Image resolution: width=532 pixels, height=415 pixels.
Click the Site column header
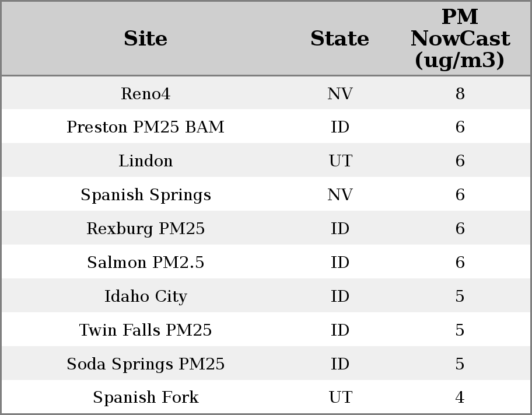[x=145, y=39]
